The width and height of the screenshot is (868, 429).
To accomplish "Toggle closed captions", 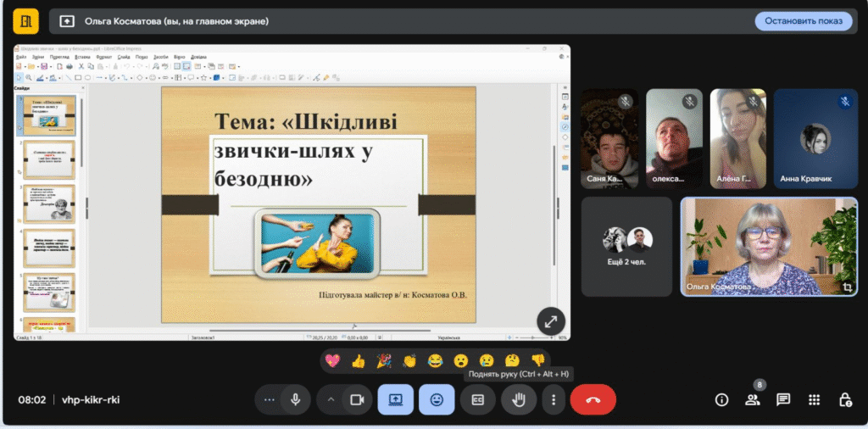I will click(x=477, y=399).
